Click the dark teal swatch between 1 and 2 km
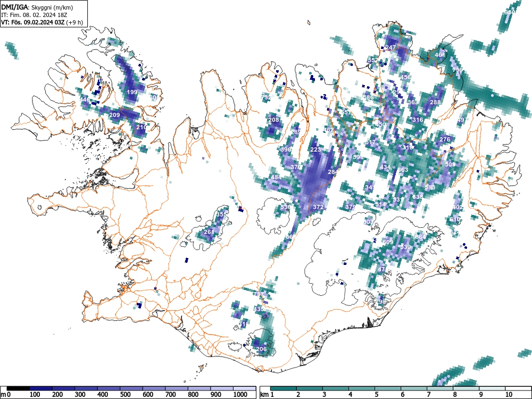Image resolution: width=532 pixels, height=399 pixels. coord(284,388)
